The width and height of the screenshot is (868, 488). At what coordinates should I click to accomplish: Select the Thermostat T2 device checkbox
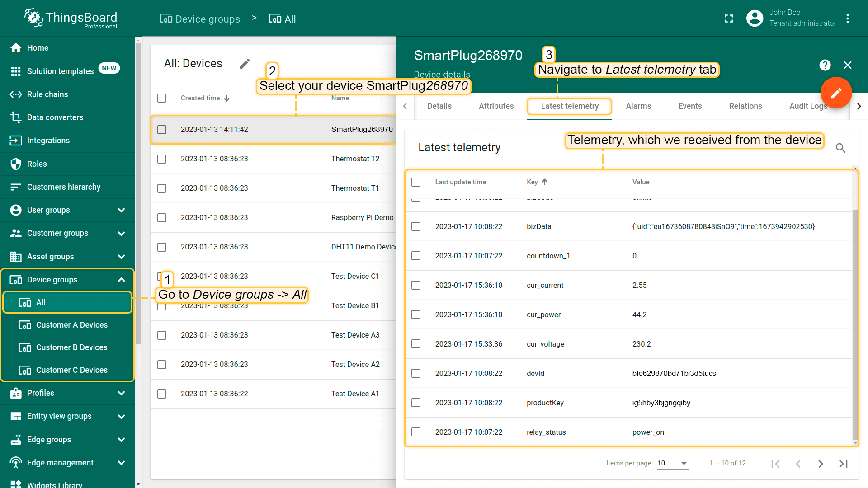coord(162,159)
